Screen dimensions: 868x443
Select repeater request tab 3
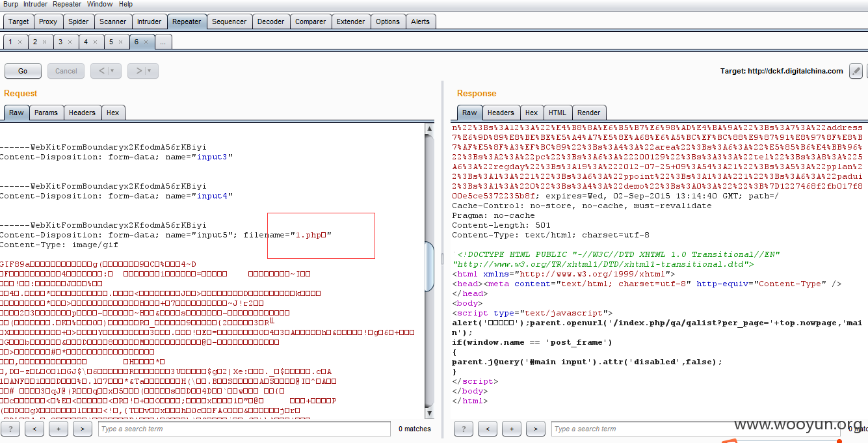click(60, 42)
